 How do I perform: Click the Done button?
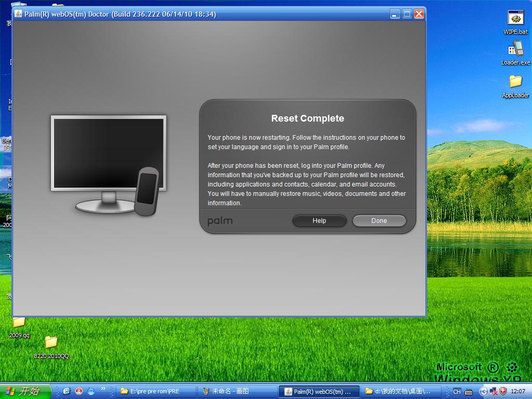click(x=379, y=221)
